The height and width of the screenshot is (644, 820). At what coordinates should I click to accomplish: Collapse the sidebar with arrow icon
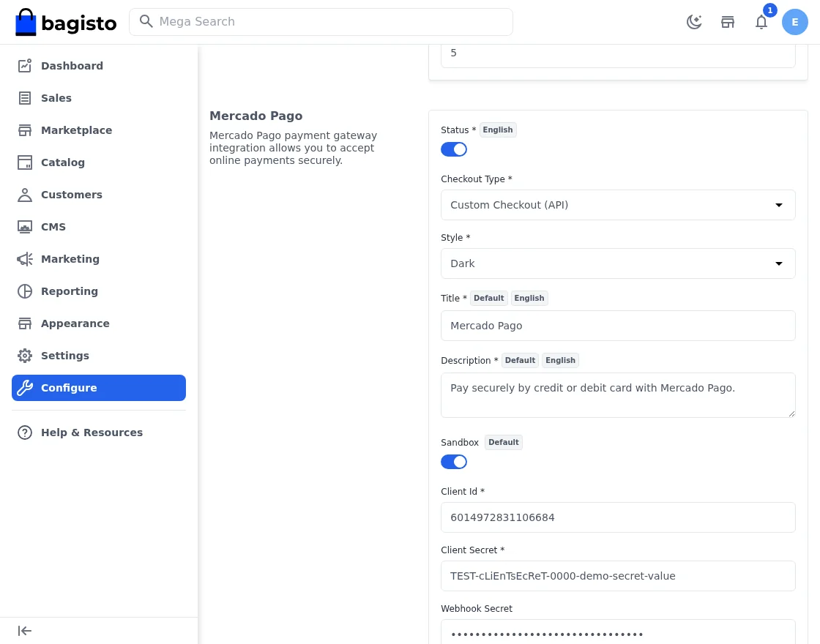[25, 631]
